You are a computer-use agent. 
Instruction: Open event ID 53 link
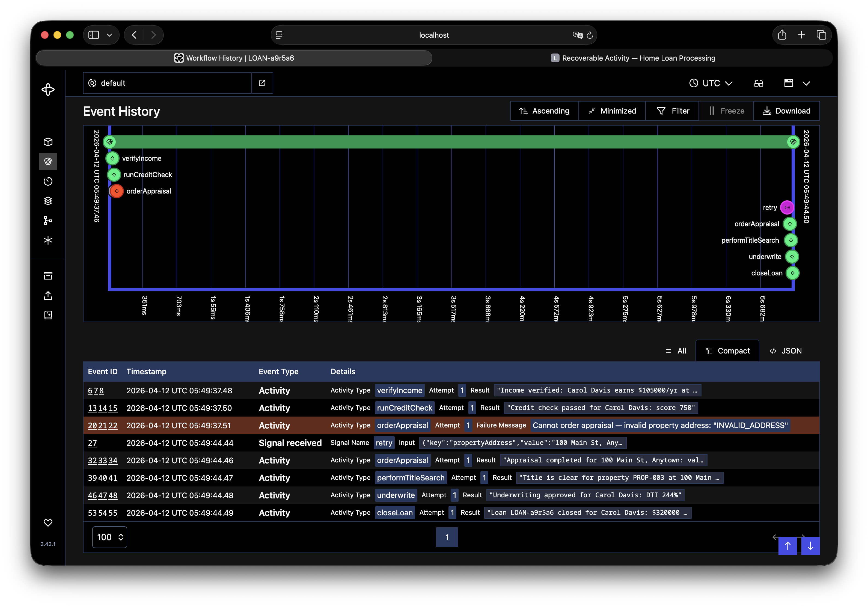pyautogui.click(x=92, y=513)
